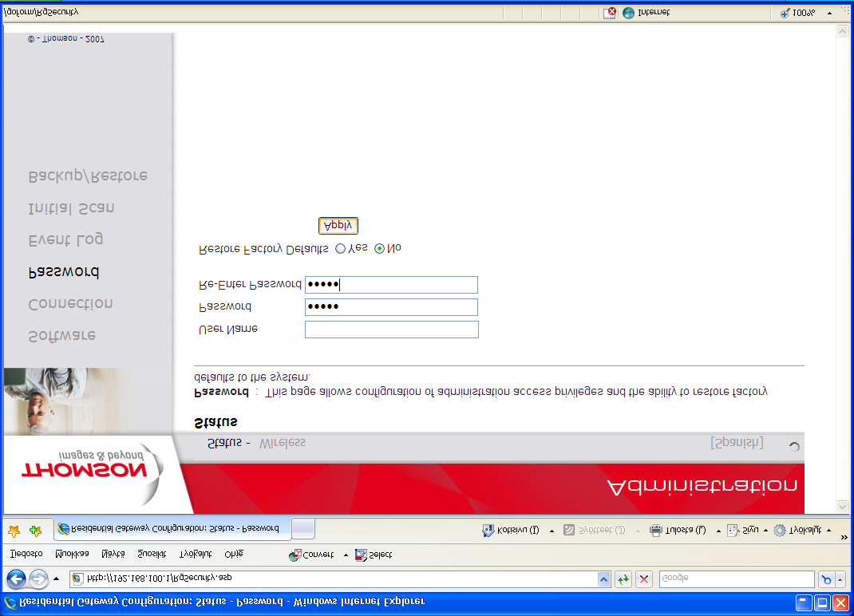This screenshot has height=616, width=854.
Task: Switch language with the [Spanish] link
Action: pyautogui.click(x=737, y=443)
